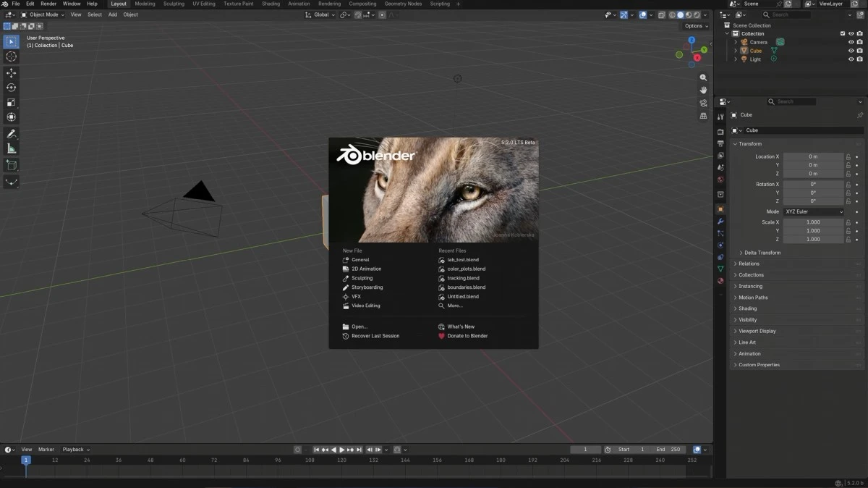Switch to the Shading workspace tab

pyautogui.click(x=271, y=4)
